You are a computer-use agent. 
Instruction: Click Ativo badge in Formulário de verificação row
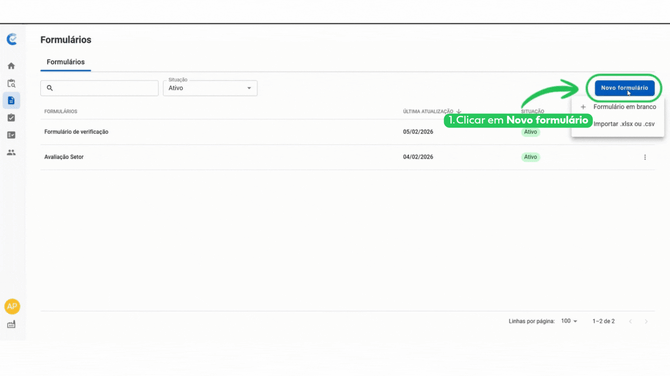(x=530, y=132)
